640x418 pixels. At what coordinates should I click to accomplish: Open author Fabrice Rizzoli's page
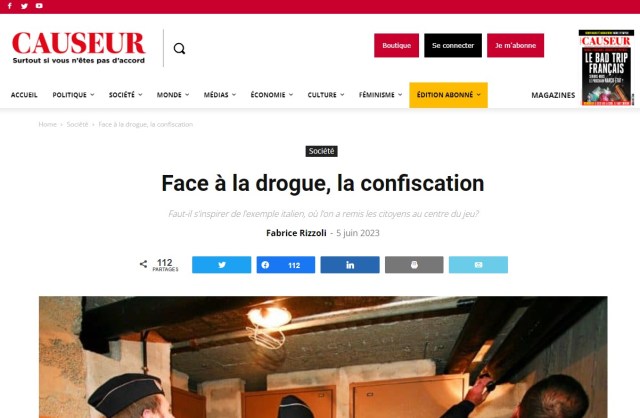pyautogui.click(x=296, y=233)
